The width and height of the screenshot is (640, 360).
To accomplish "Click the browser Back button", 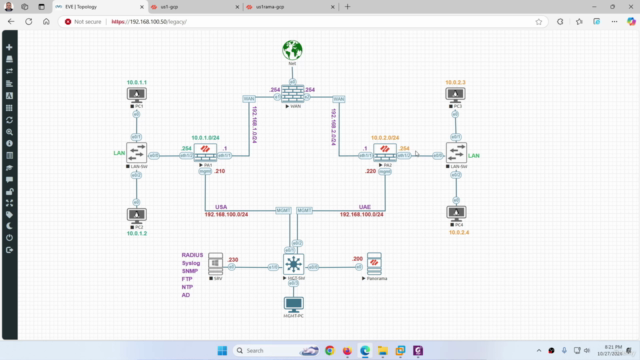I will (11, 22).
